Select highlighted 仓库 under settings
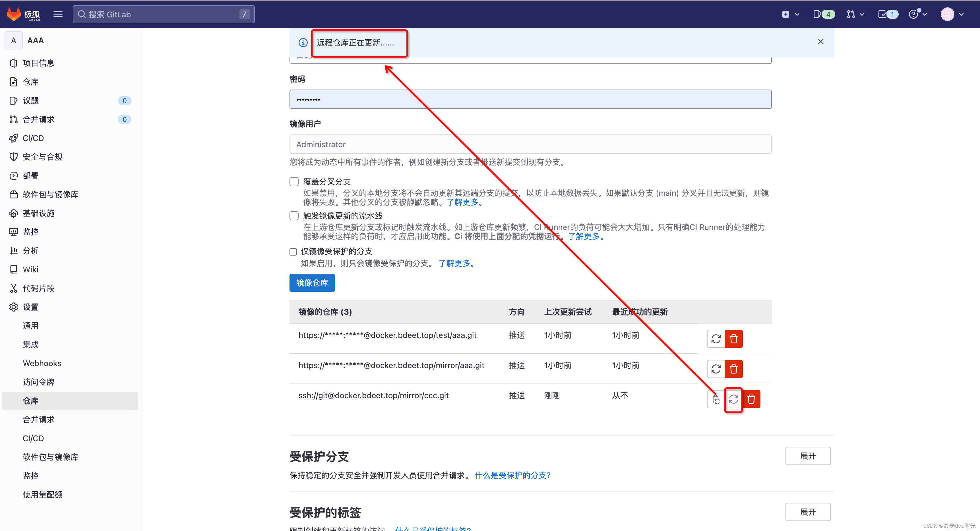 click(x=70, y=401)
